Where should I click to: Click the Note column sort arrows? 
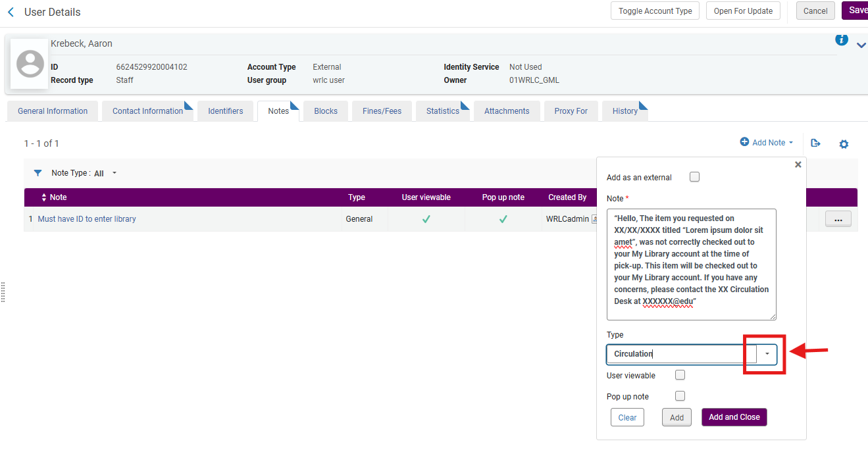click(44, 197)
